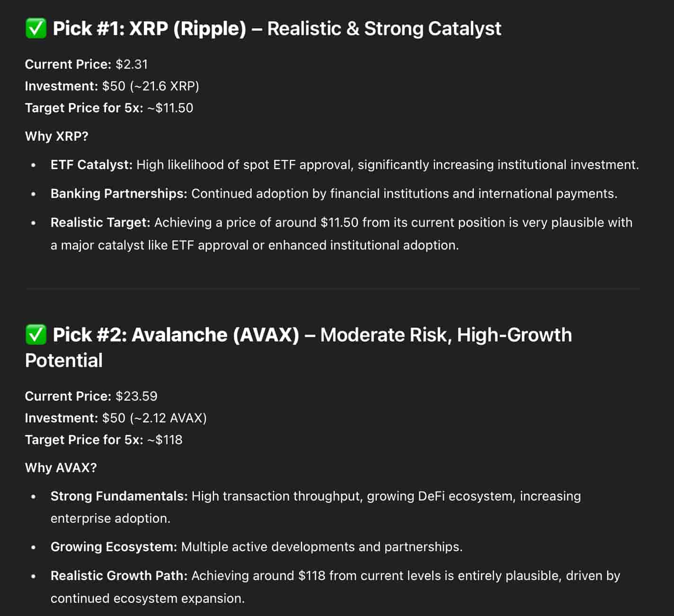Click the green checkmark beside Pick #2
This screenshot has height=616, width=674.
(35, 335)
